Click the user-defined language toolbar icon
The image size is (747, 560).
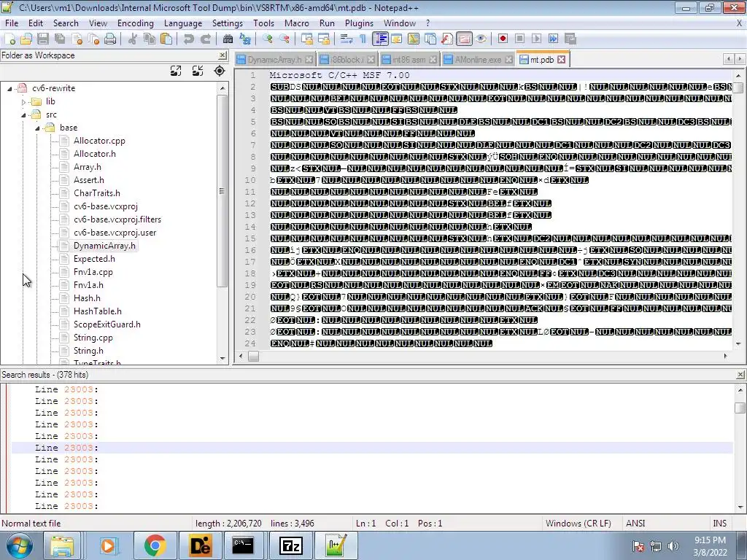click(x=397, y=39)
